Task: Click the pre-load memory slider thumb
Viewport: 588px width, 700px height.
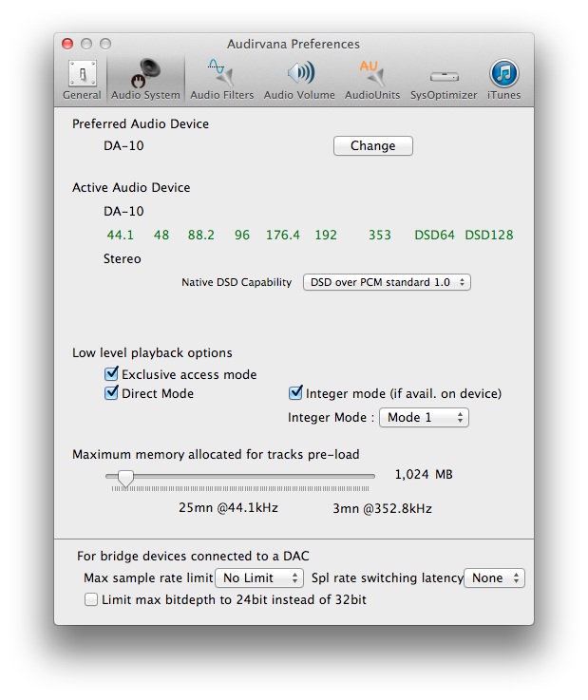Action: click(x=125, y=478)
